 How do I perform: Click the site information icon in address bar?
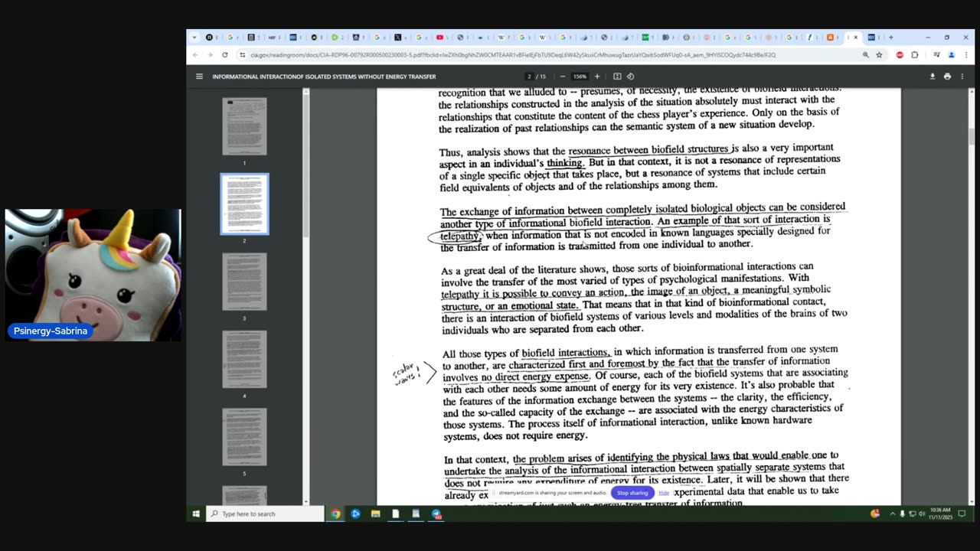tap(242, 55)
